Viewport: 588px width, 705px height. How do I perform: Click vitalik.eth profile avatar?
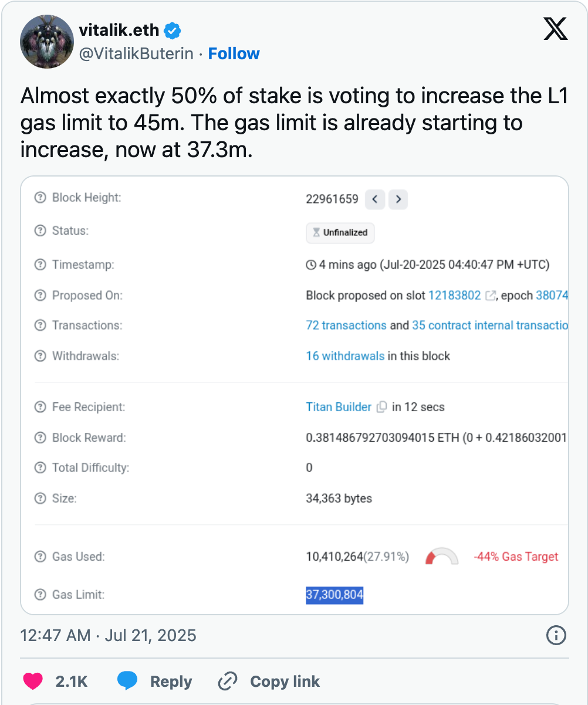pyautogui.click(x=46, y=43)
